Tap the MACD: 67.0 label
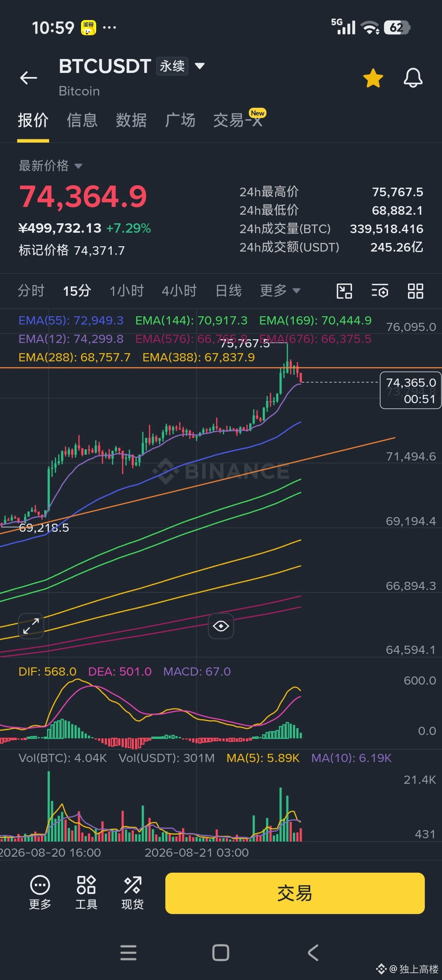 pos(197,671)
